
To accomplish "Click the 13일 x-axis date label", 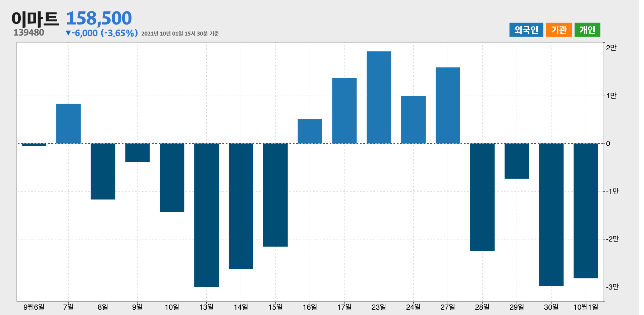I will tap(206, 307).
